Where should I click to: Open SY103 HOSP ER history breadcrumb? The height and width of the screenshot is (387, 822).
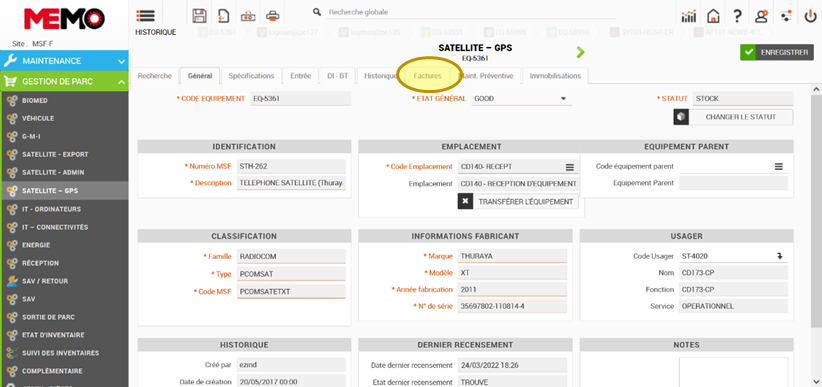coord(643,33)
